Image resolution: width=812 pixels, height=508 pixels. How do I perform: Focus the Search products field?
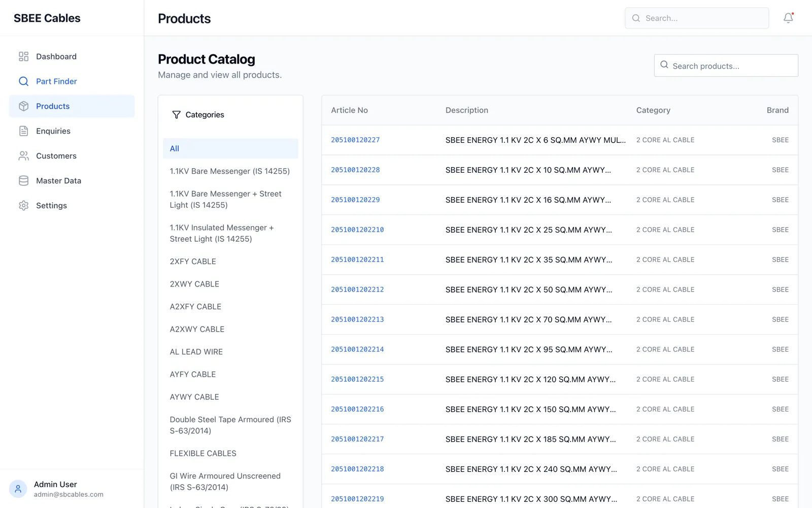tap(726, 66)
